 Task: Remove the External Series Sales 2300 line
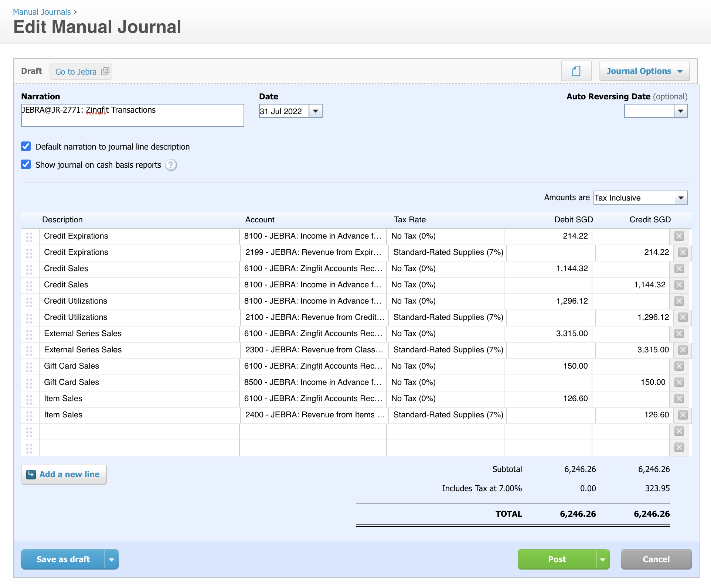click(x=683, y=350)
